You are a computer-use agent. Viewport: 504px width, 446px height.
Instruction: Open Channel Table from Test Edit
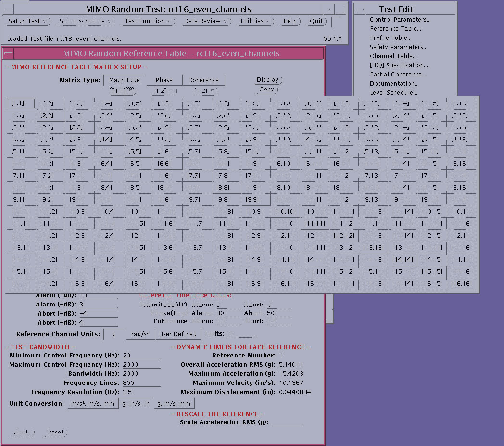point(393,56)
